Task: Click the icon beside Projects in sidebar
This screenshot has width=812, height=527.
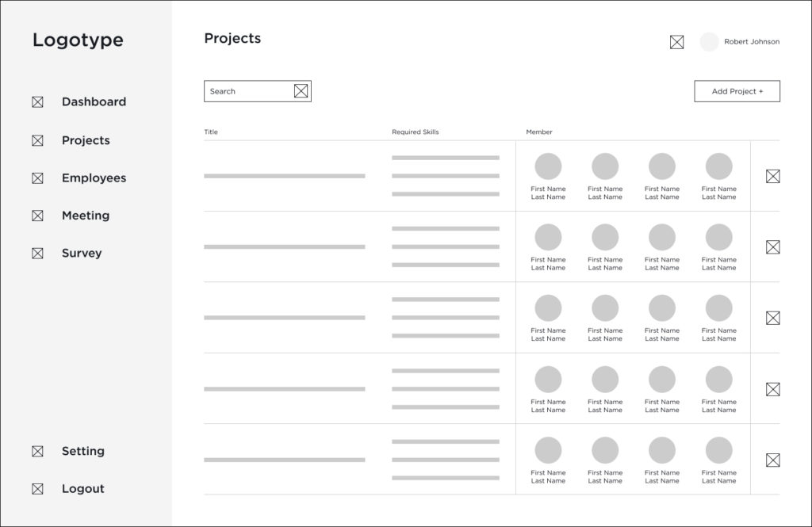Action: click(x=37, y=140)
